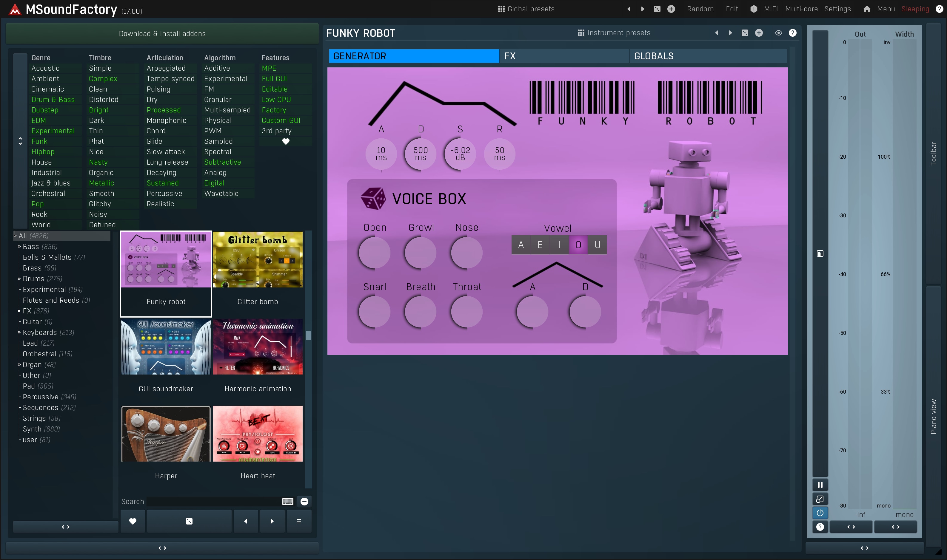Click the plus icon beside instrument presets
The width and height of the screenshot is (947, 560).
759,33
